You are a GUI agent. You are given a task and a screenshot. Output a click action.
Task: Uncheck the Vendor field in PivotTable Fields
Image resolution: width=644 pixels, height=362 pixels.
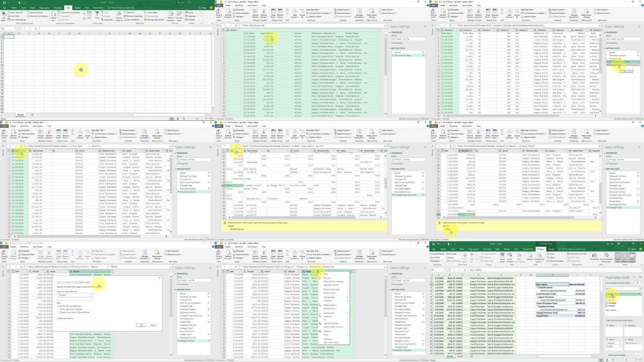(x=606, y=306)
